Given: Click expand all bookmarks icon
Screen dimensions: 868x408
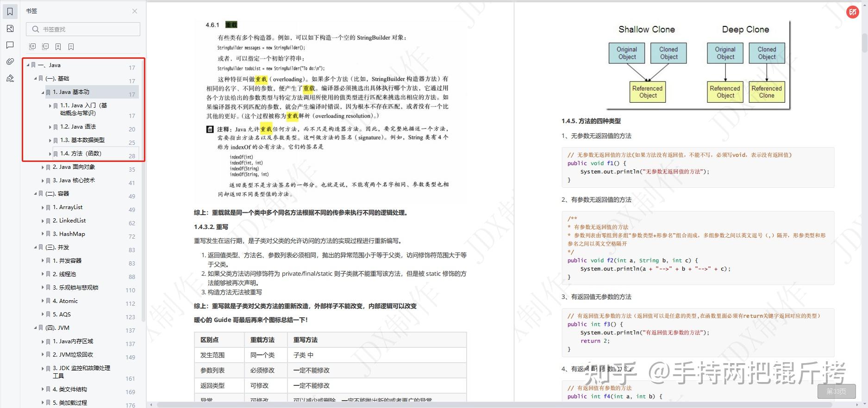Looking at the screenshot, I should point(32,47).
